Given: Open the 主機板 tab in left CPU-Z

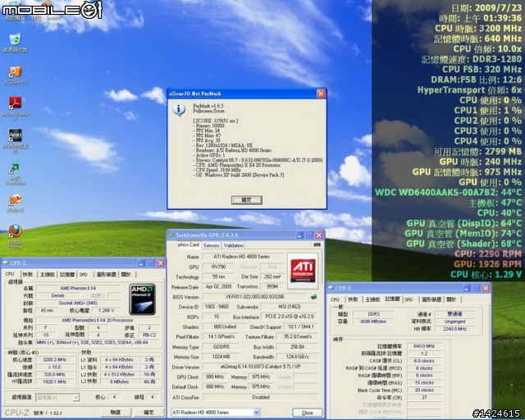Looking at the screenshot, I should point(48,275).
